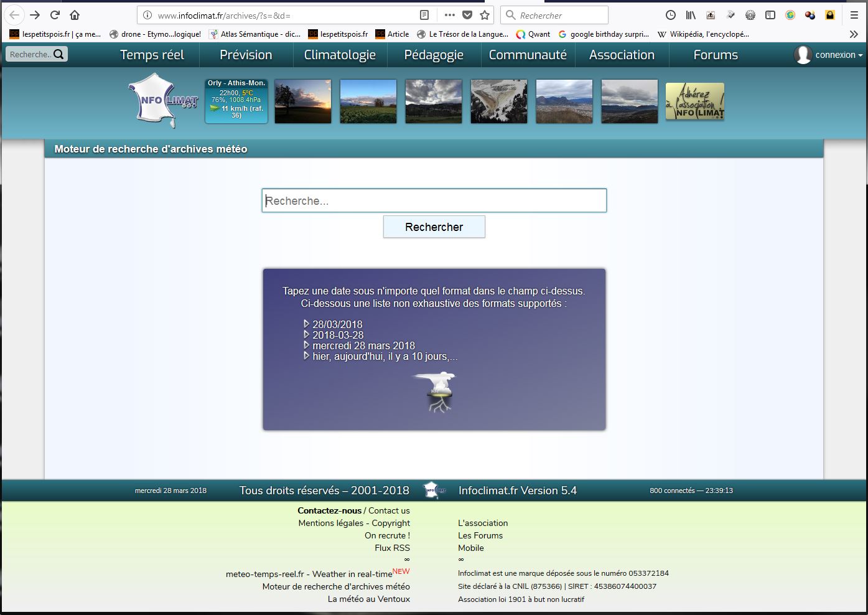Viewport: 868px width, 615px height.
Task: Focus the browser Rechercher search box
Action: 554,15
